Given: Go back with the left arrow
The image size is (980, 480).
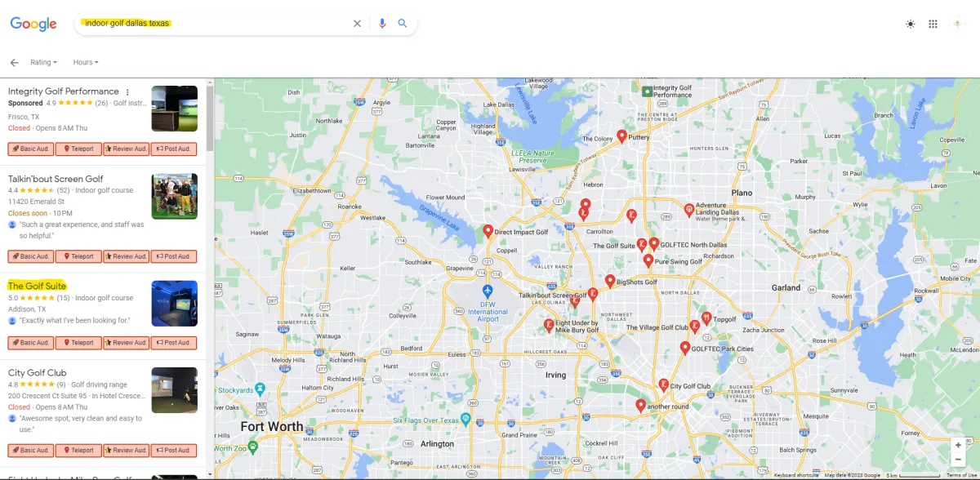Looking at the screenshot, I should 14,62.
